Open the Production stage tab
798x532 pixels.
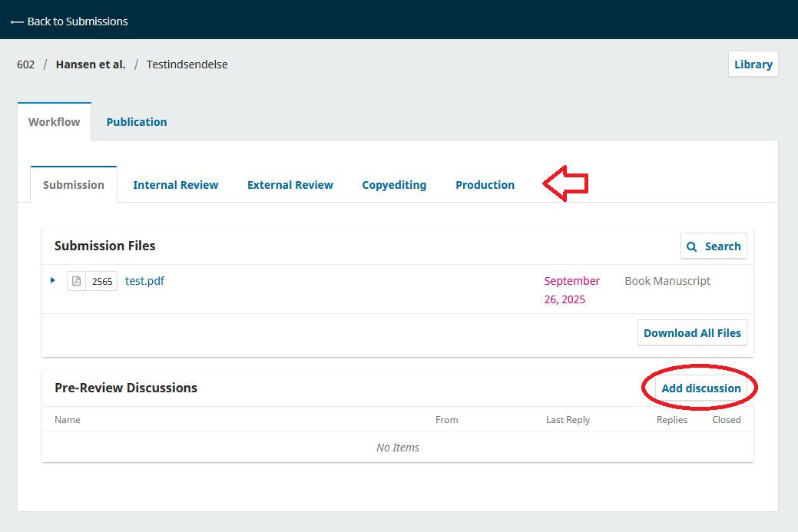(485, 185)
